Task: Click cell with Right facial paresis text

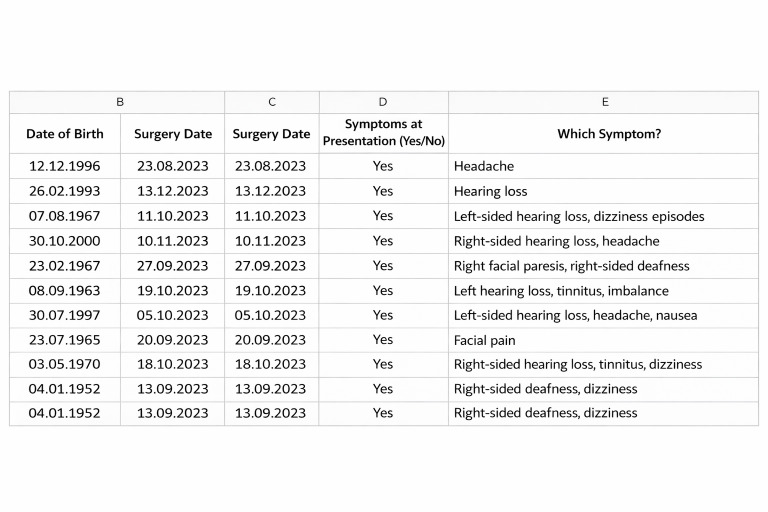Action: point(603,266)
